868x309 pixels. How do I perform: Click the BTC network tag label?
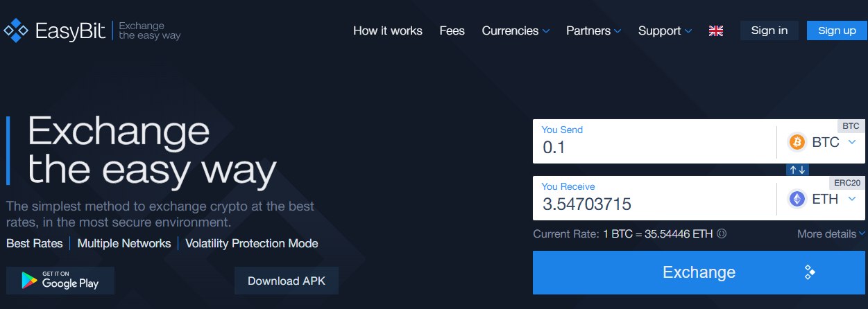851,126
